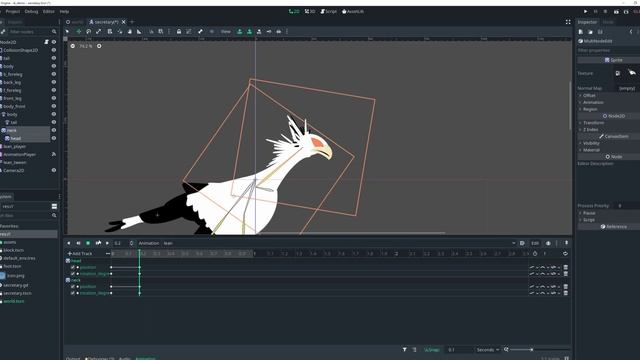Image resolution: width=640 pixels, height=360 pixels.
Task: Play the project with run button
Action: point(585,11)
